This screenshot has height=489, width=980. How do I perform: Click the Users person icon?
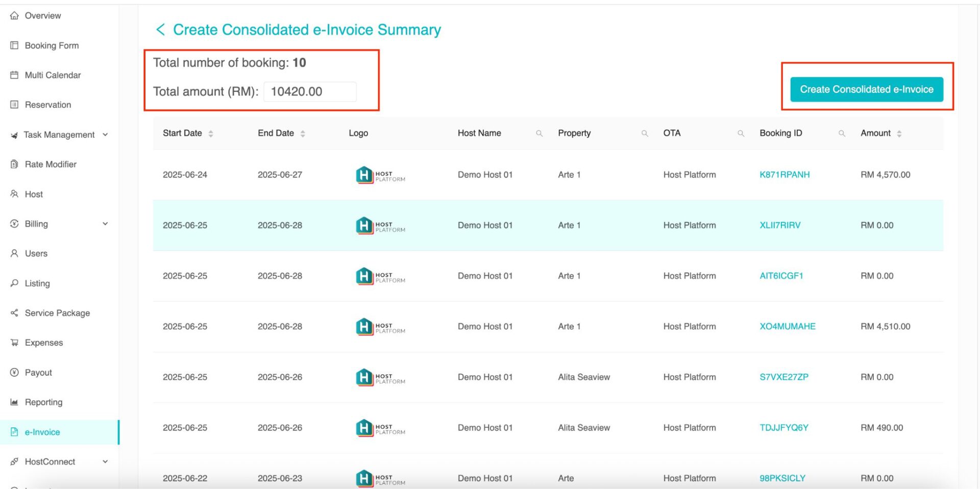click(x=14, y=253)
